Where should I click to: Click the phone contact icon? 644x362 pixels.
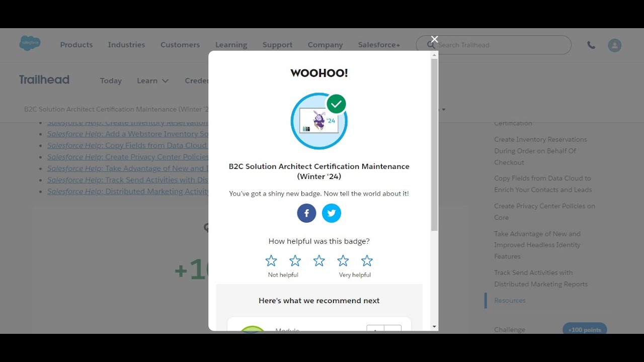click(591, 45)
